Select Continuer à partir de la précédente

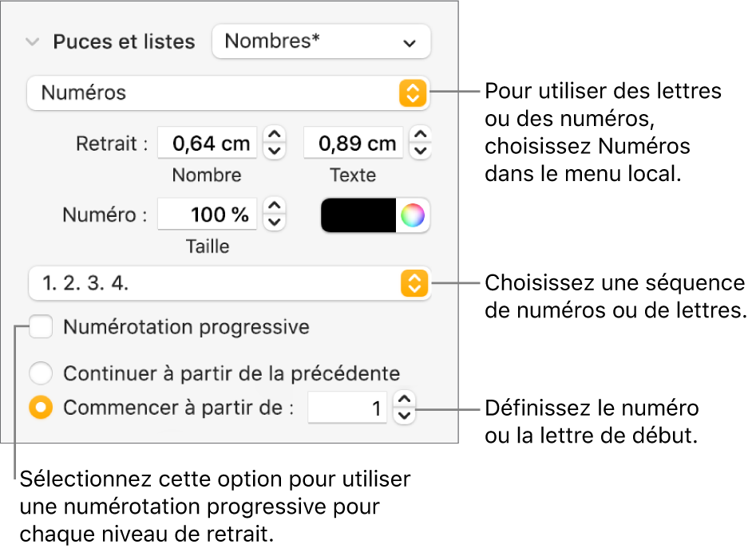42,373
